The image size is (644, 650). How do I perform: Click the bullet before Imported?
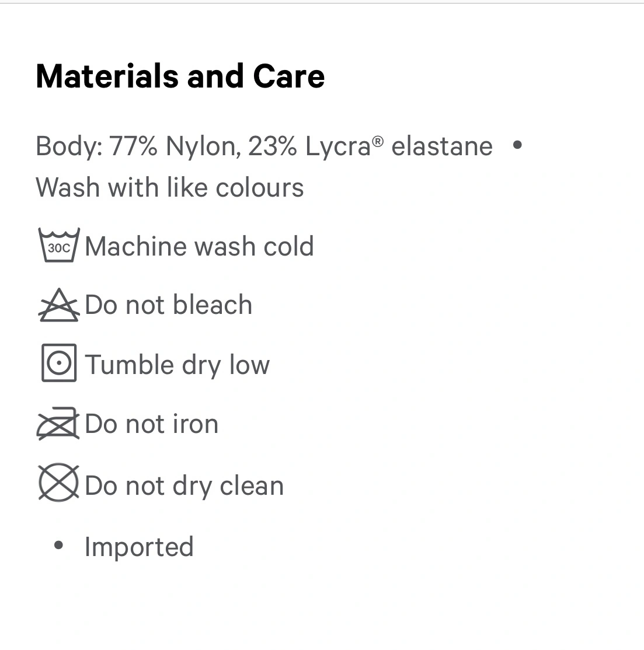click(58, 546)
